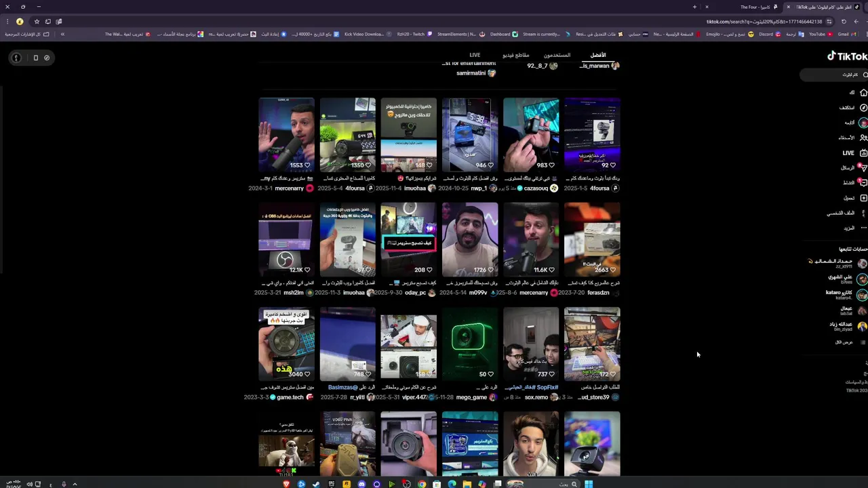
Task: Open green webcam video with 50 likes
Action: click(470, 344)
